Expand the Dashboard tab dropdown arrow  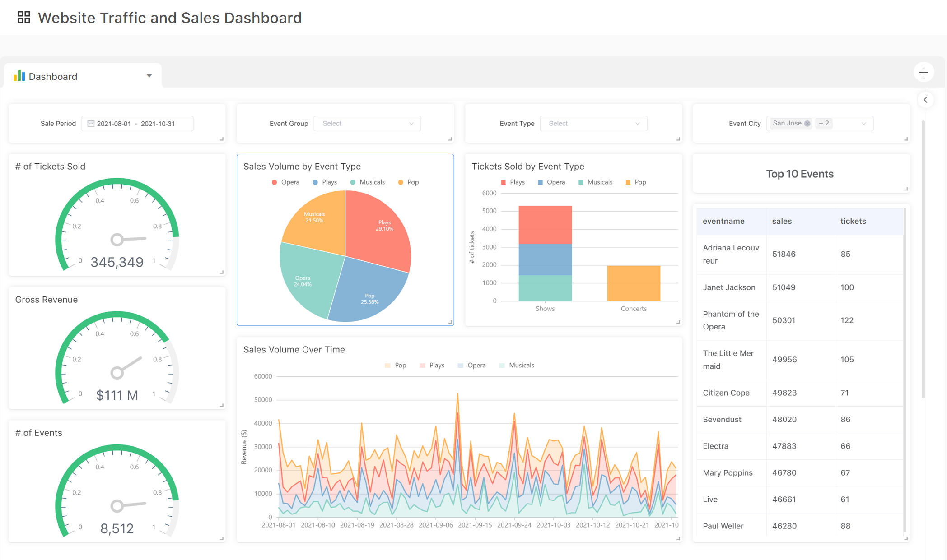[149, 76]
